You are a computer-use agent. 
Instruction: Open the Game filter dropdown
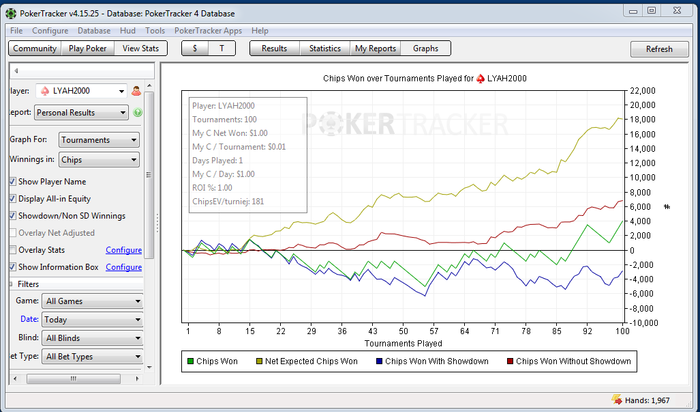(92, 301)
